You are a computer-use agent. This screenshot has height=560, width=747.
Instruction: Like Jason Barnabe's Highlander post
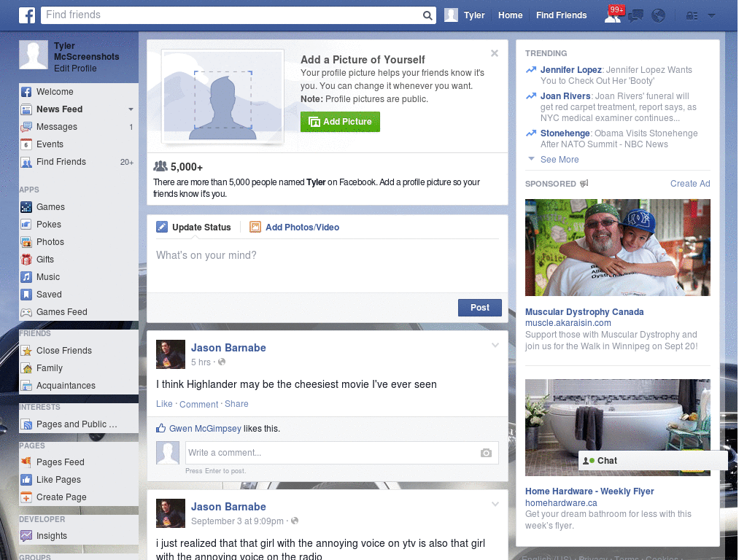(164, 404)
